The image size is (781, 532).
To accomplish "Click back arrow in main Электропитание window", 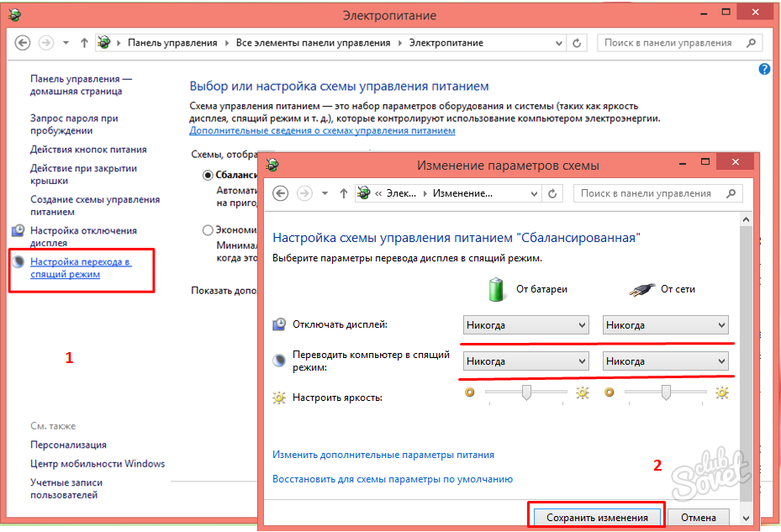I will point(23,42).
